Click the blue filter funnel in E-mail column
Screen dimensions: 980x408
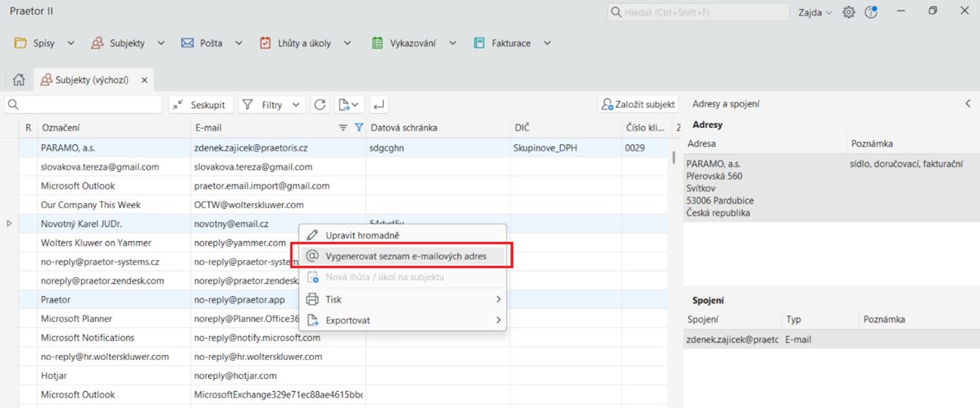click(x=358, y=128)
